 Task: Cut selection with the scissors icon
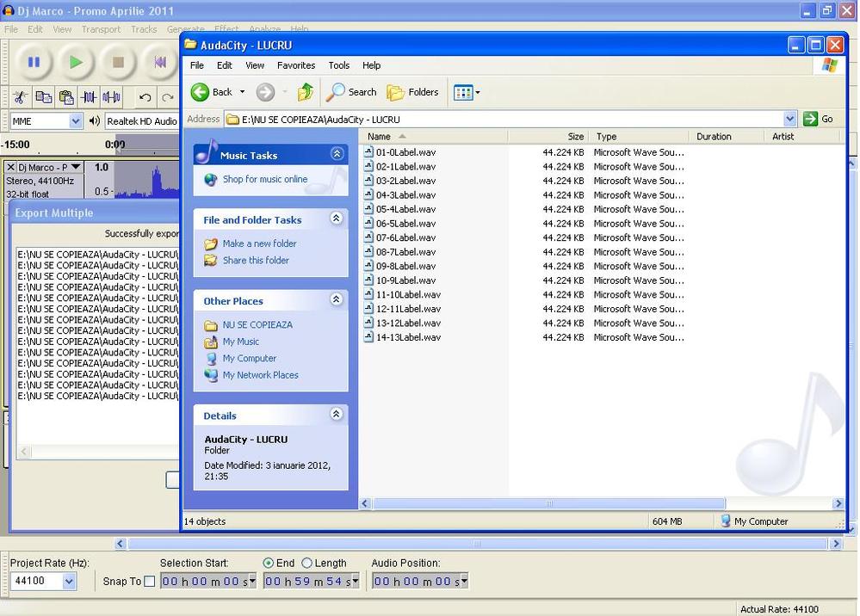click(21, 97)
